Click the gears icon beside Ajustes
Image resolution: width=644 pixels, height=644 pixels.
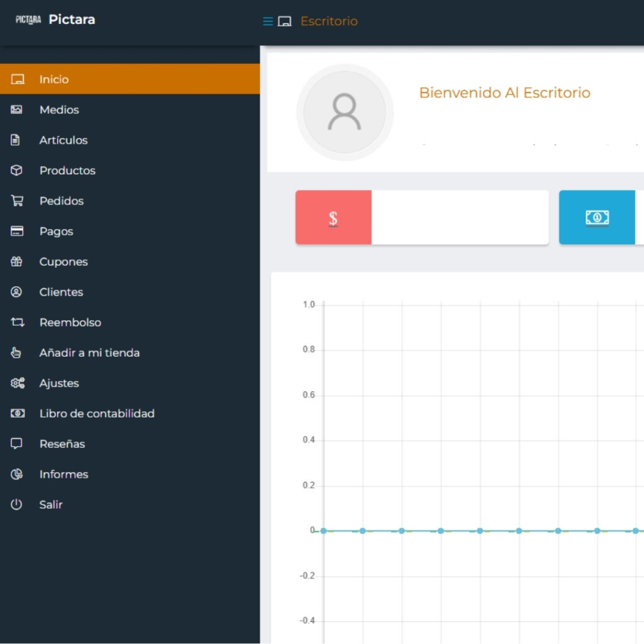tap(17, 383)
